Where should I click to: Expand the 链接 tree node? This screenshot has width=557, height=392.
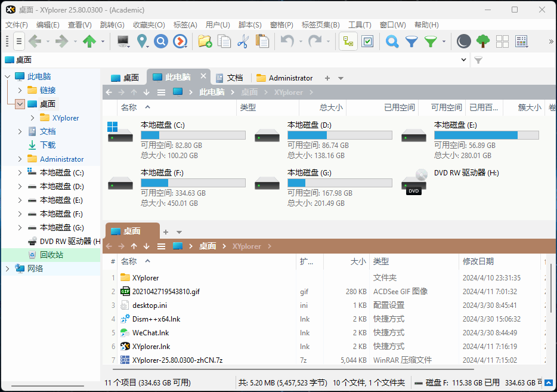click(x=20, y=90)
